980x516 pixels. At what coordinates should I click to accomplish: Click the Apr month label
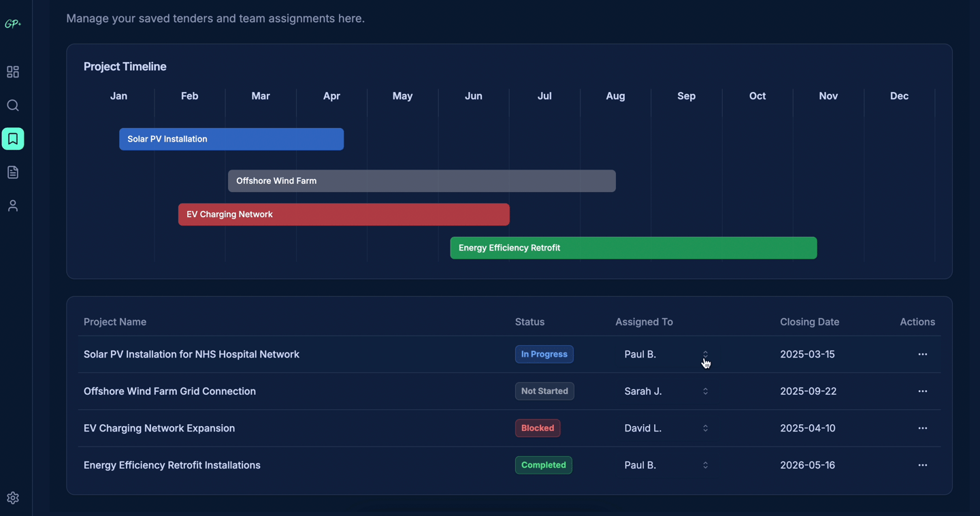[331, 96]
